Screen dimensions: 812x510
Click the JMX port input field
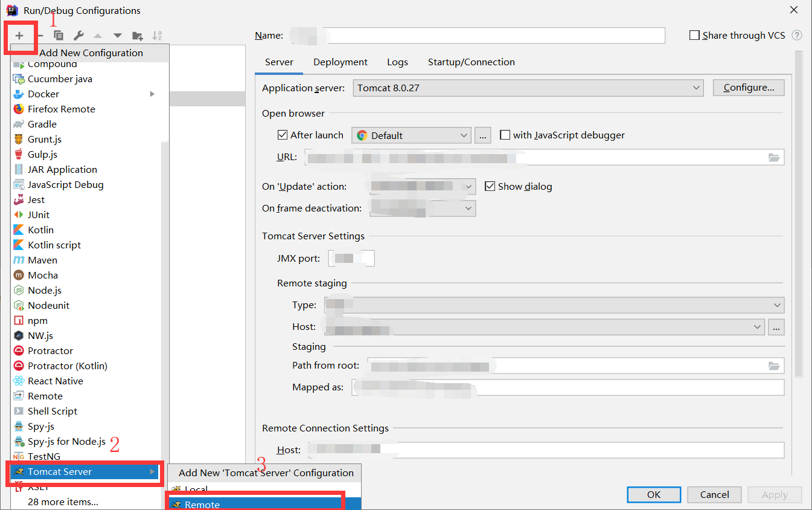click(351, 259)
